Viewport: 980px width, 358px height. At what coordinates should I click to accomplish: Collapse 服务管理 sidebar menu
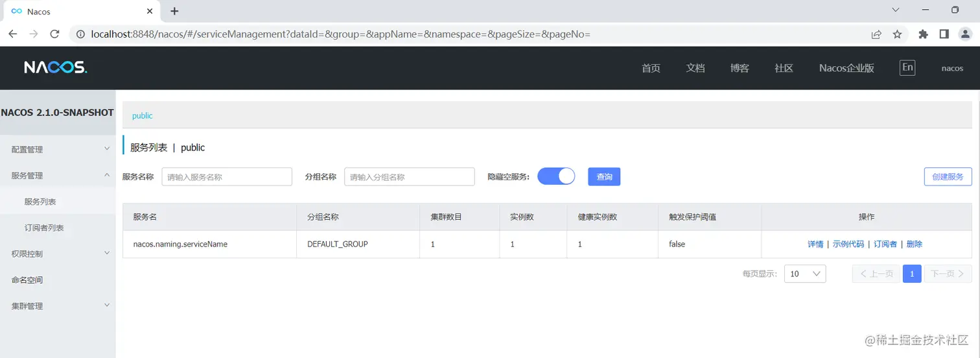tap(58, 175)
